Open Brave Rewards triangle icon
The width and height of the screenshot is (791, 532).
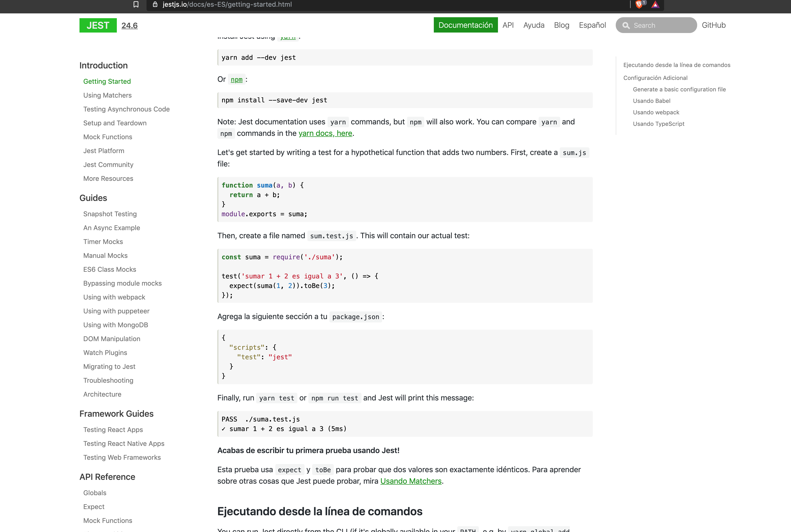(x=655, y=5)
